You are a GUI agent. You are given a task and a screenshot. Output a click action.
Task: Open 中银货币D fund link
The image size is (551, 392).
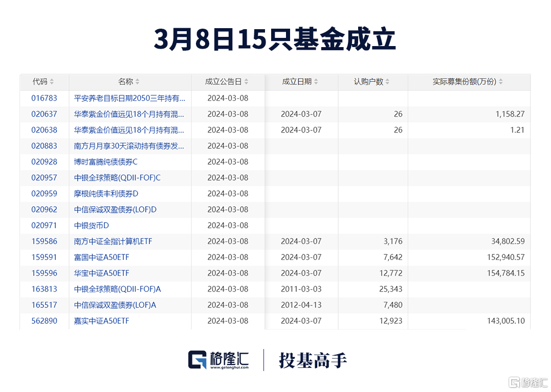(x=92, y=225)
